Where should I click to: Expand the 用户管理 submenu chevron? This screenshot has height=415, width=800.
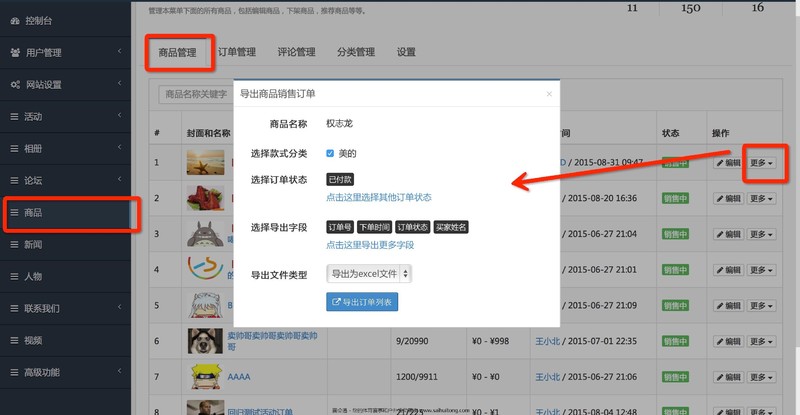click(119, 51)
